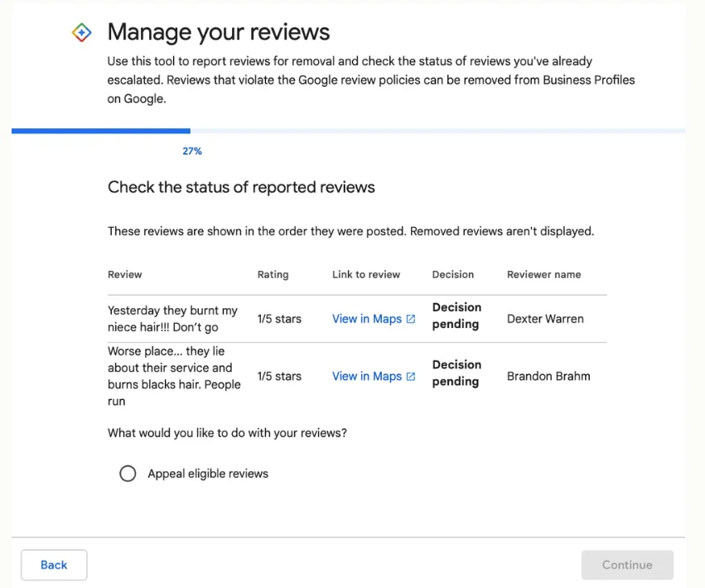The width and height of the screenshot is (705, 588).
Task: Click the Continue button
Action: point(627,565)
